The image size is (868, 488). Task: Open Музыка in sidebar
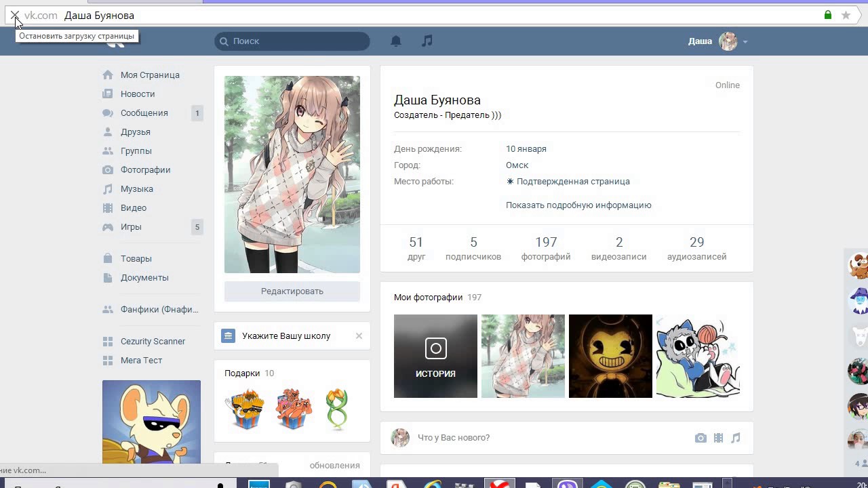click(137, 188)
